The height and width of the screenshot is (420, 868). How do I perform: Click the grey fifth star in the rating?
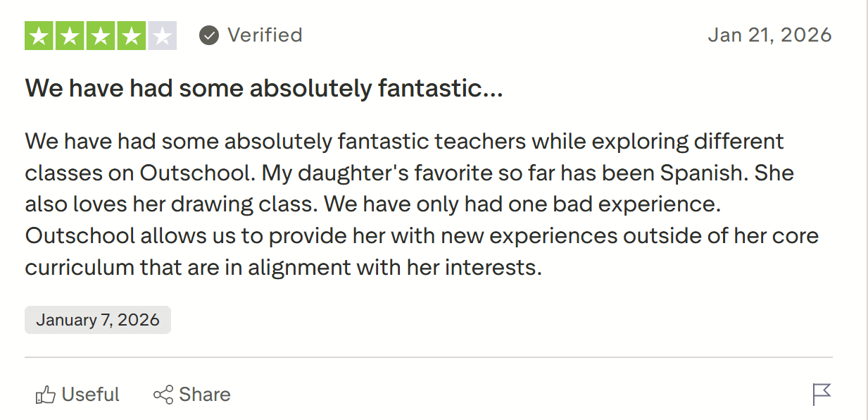click(x=163, y=35)
